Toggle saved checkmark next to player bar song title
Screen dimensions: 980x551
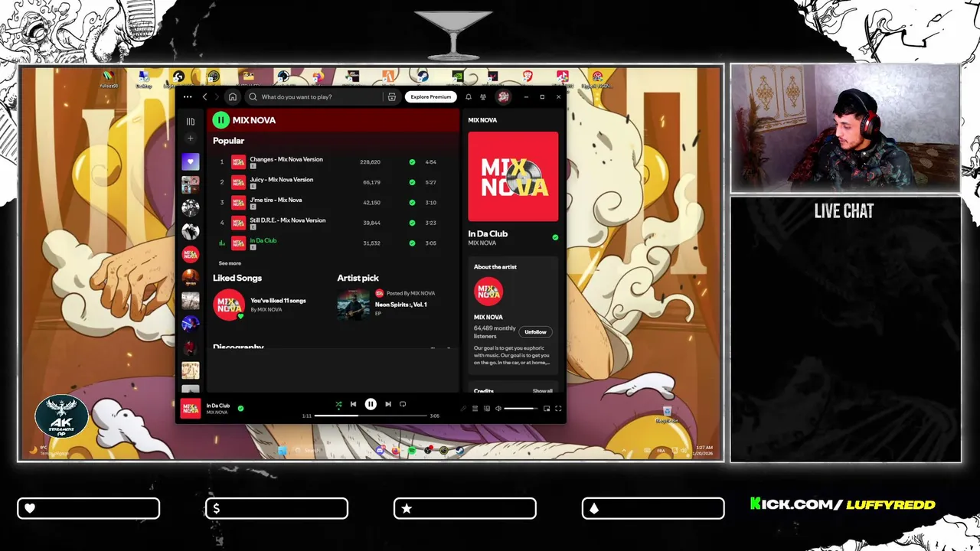click(x=240, y=409)
